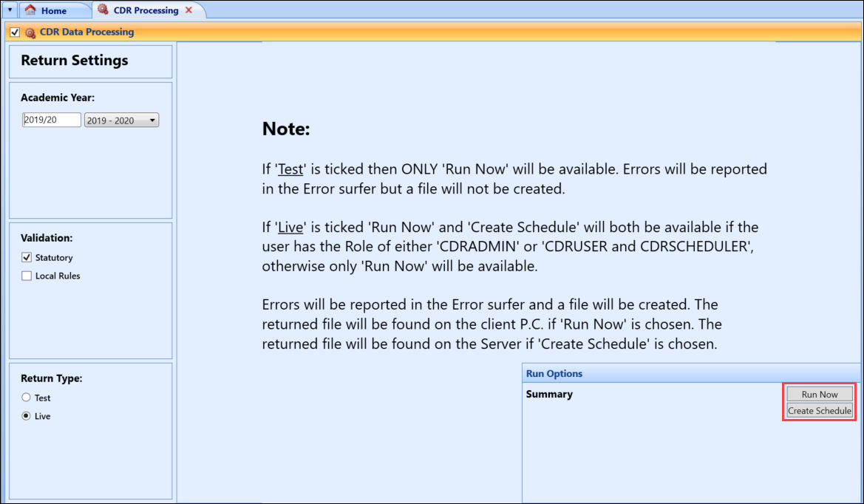The image size is (864, 504).
Task: Select the Test return type
Action: pos(26,397)
